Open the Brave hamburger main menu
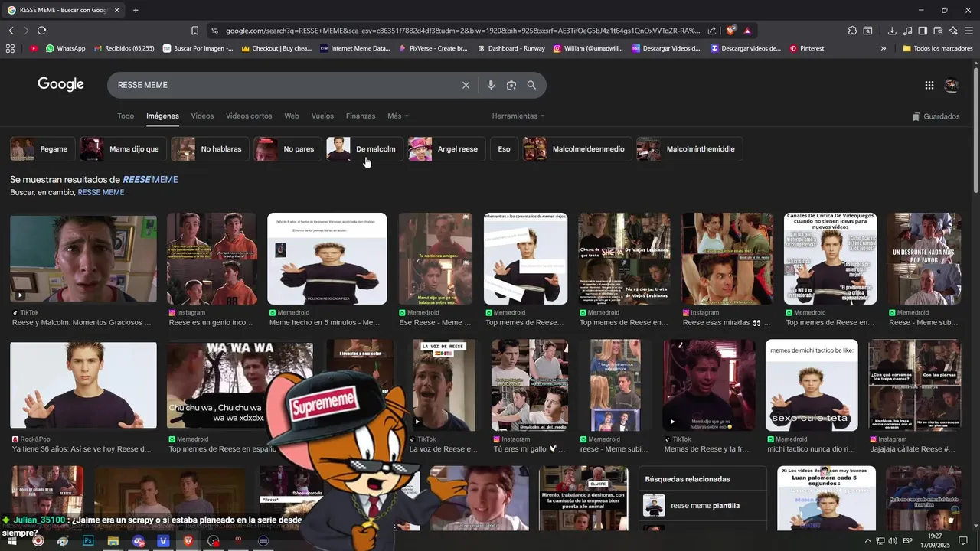The image size is (980, 551). [969, 31]
